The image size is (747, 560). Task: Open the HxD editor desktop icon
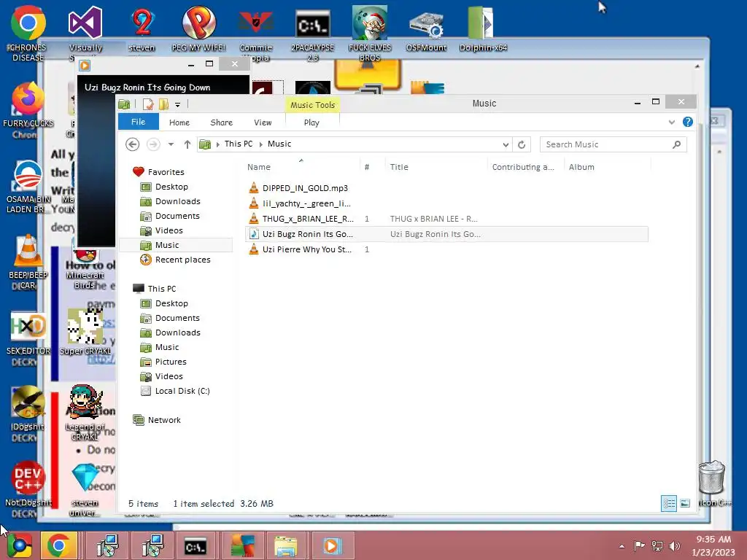pos(28,327)
